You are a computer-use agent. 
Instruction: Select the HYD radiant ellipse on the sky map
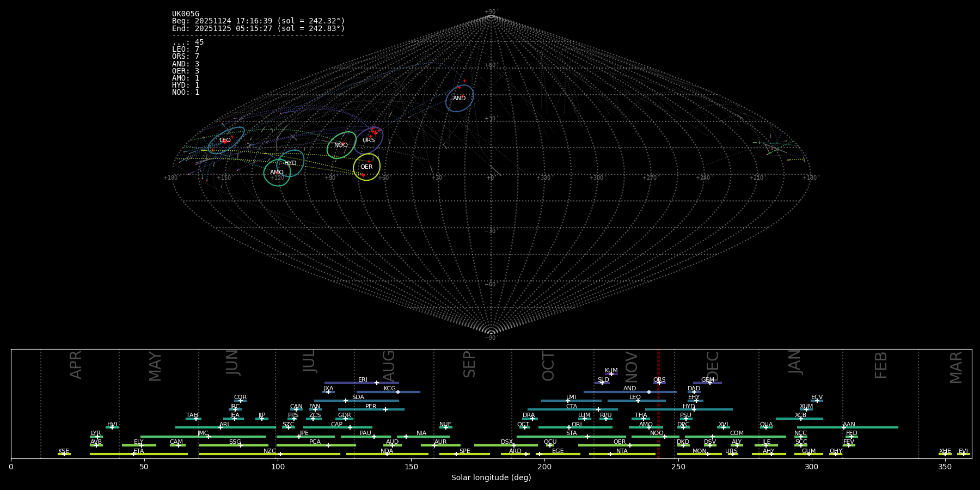[x=291, y=163]
